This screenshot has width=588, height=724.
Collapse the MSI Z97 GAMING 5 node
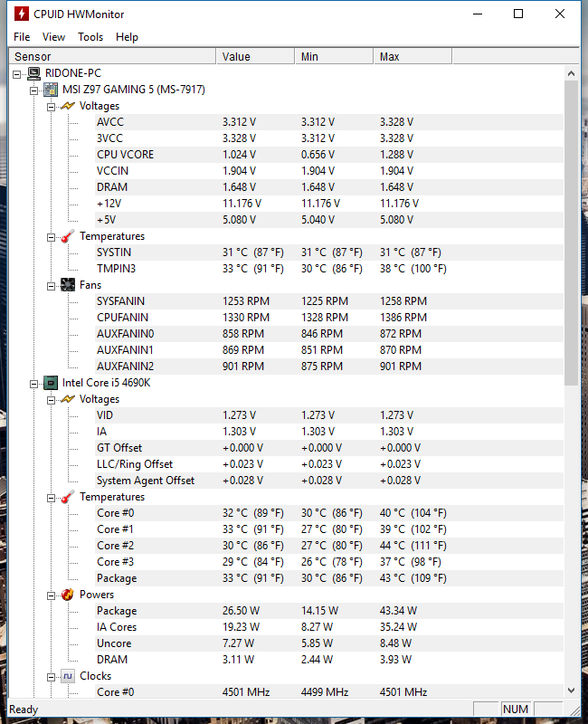(34, 90)
